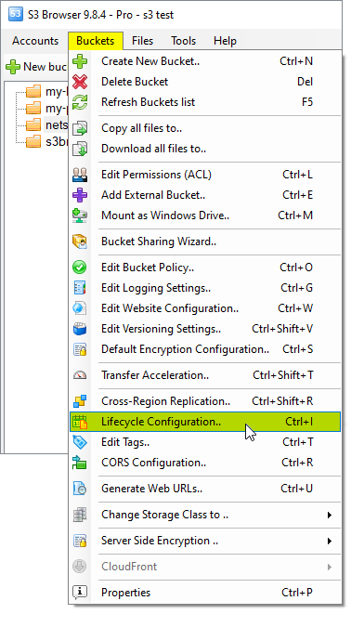Open Cross-Region Replication.. entry
Screen dimensions: 364x627
(x=205, y=401)
